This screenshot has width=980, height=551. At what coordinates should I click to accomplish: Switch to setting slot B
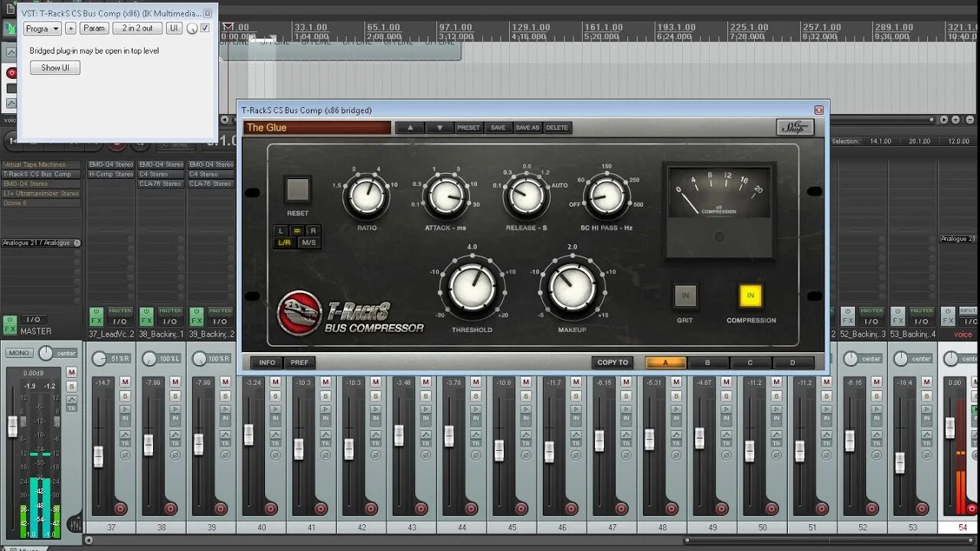pyautogui.click(x=707, y=363)
